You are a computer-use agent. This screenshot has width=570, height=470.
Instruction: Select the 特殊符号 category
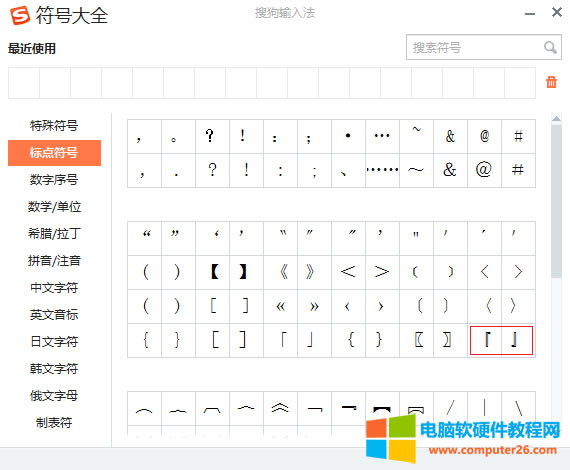coord(54,126)
